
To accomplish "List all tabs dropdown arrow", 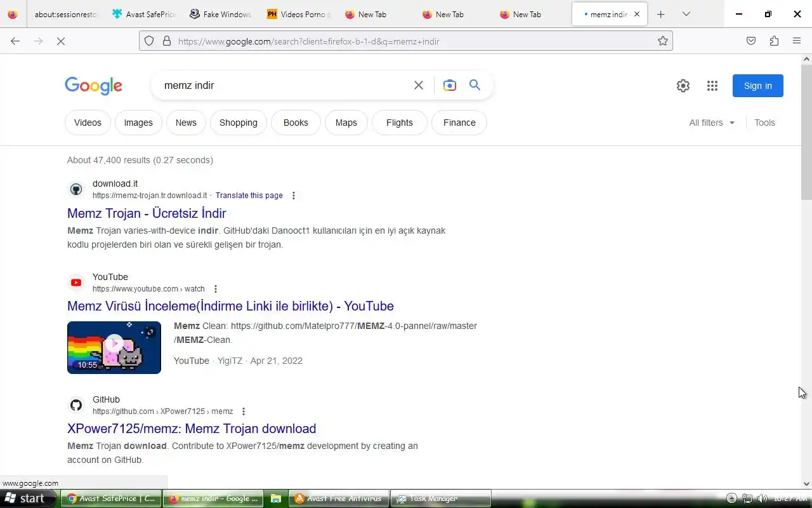I will click(x=686, y=14).
